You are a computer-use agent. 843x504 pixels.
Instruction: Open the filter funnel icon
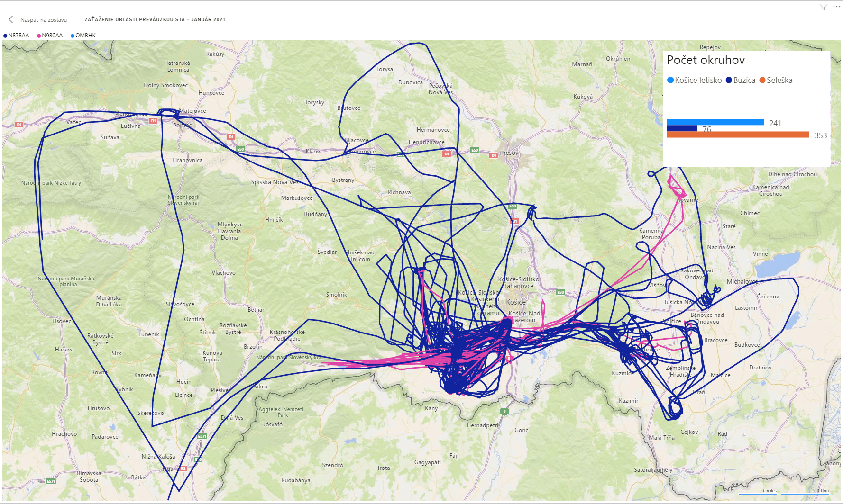coord(824,7)
